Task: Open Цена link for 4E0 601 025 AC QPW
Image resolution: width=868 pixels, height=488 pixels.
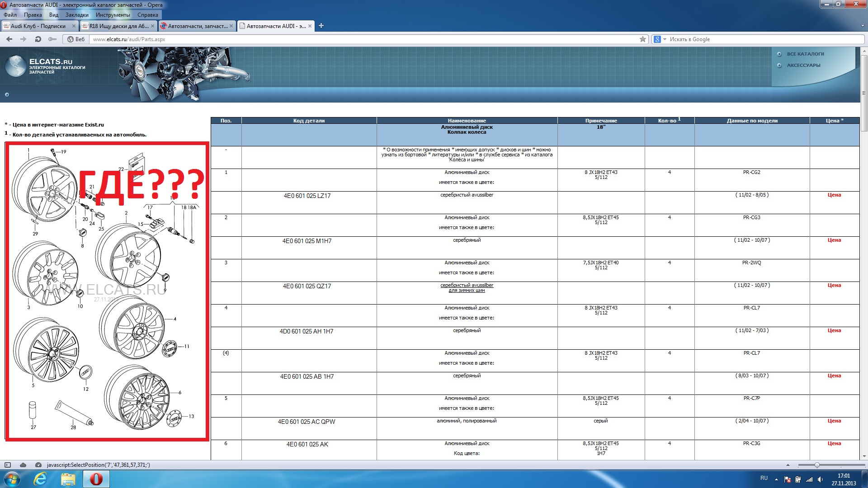Action: pyautogui.click(x=834, y=421)
